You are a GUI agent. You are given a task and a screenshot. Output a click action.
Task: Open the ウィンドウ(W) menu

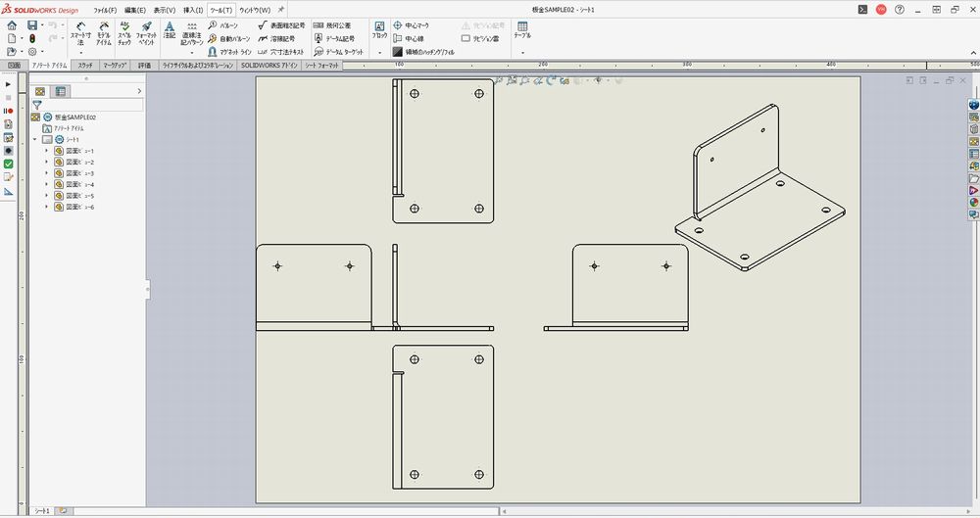point(255,10)
